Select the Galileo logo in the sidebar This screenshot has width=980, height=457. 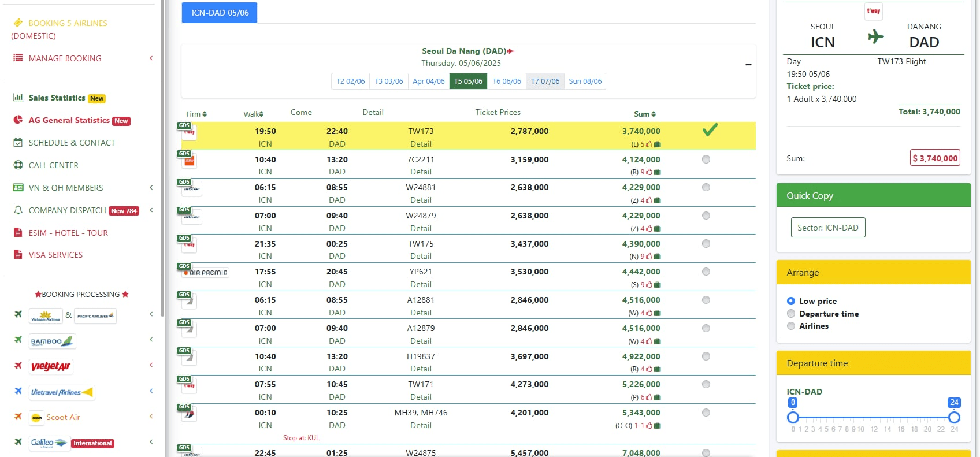coord(49,443)
